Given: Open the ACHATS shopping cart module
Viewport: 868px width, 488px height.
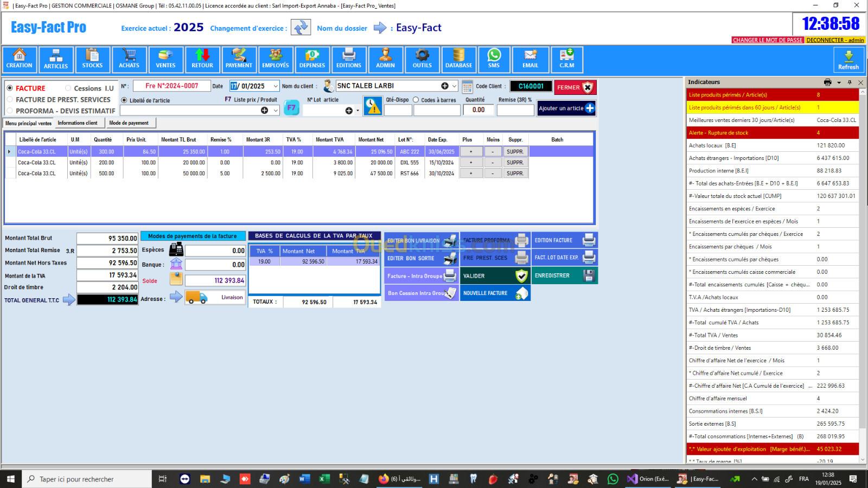Looking at the screenshot, I should click(x=129, y=59).
